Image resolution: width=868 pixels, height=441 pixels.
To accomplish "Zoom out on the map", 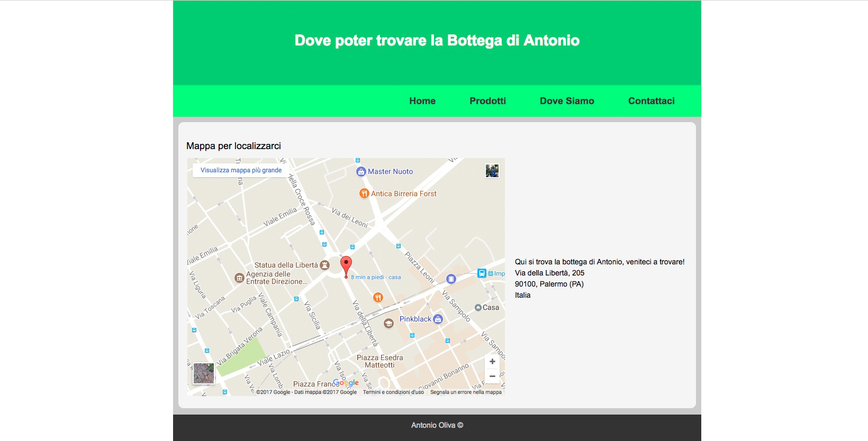I will tap(492, 376).
